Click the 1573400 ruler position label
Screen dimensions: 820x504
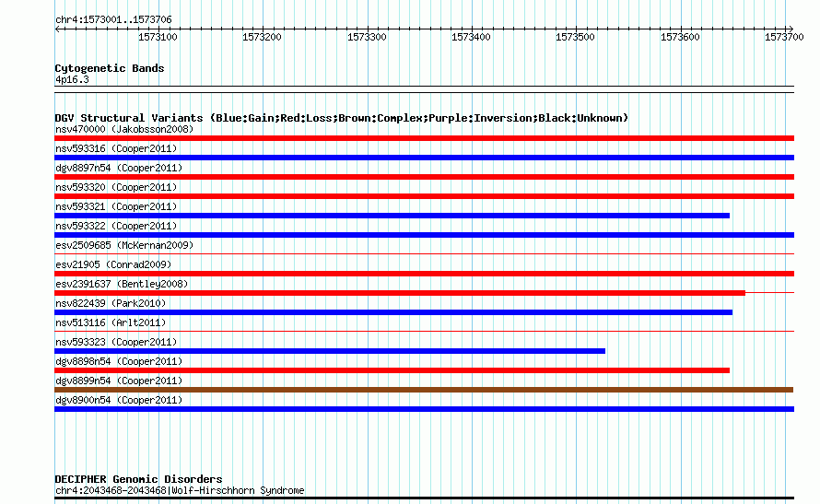(471, 37)
